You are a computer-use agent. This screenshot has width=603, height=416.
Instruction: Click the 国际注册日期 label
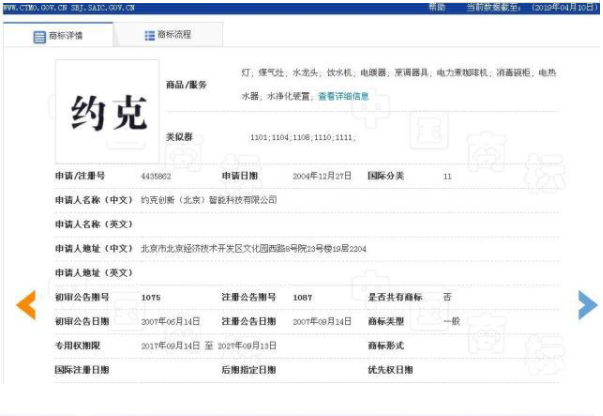82,369
